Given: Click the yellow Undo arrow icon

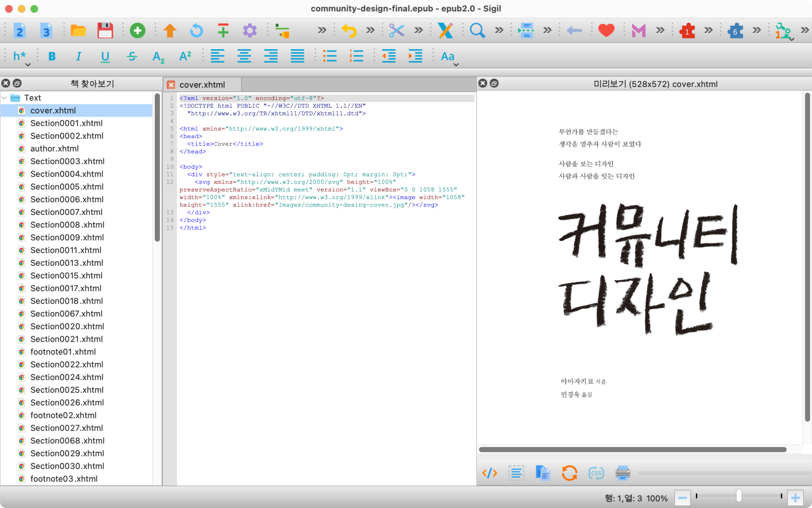Looking at the screenshot, I should 349,30.
